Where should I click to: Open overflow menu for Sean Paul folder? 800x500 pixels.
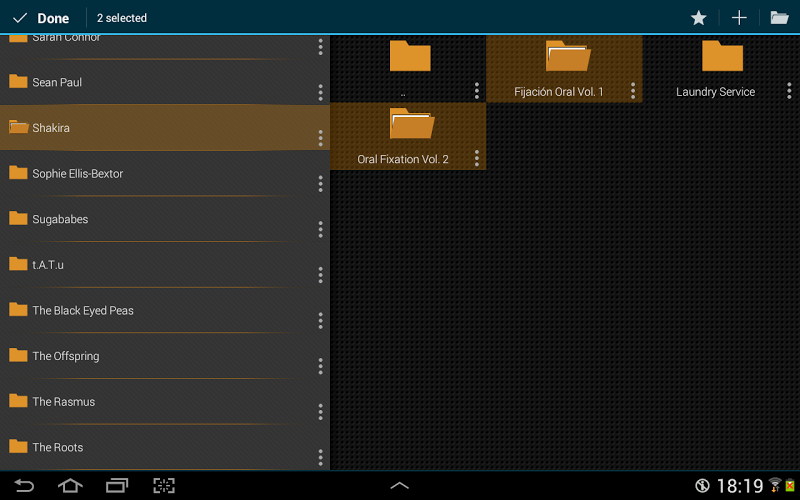pos(320,92)
